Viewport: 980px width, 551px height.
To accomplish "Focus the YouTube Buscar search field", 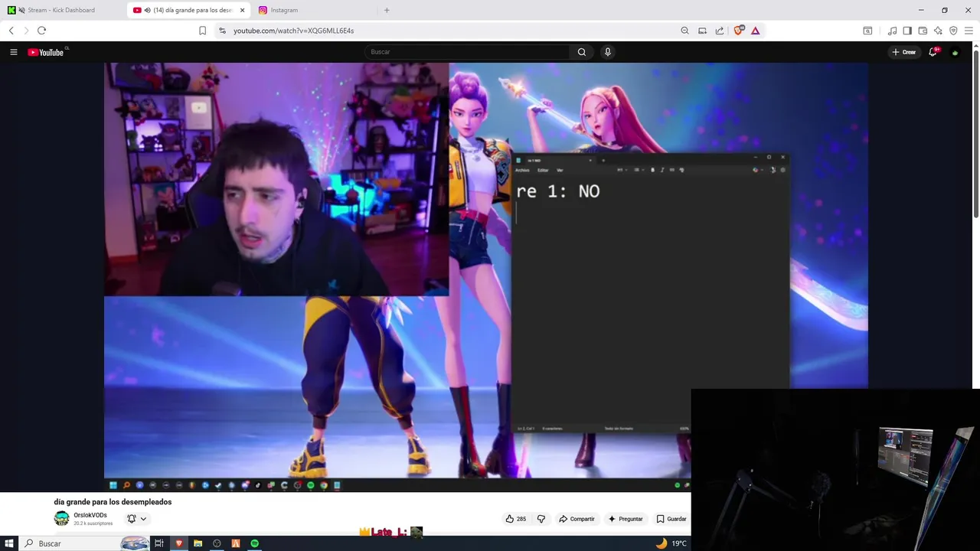I will 467,52.
